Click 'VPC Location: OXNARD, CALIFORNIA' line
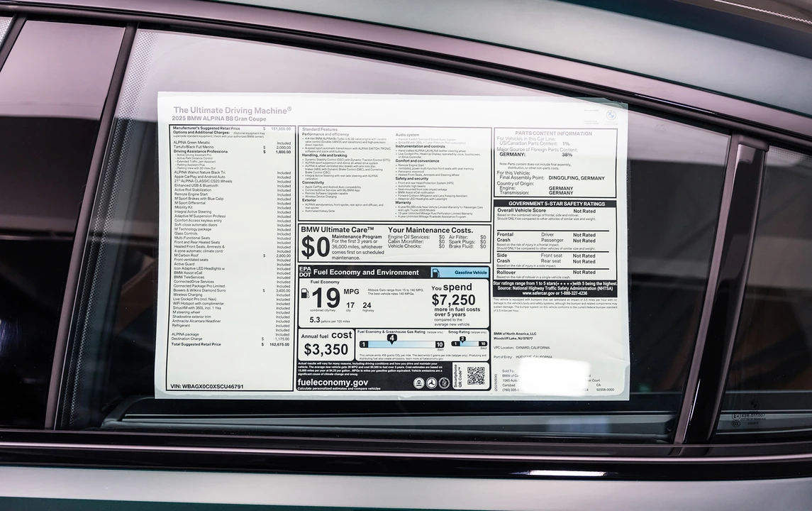Image resolution: width=812 pixels, height=511 pixels. pos(521,348)
